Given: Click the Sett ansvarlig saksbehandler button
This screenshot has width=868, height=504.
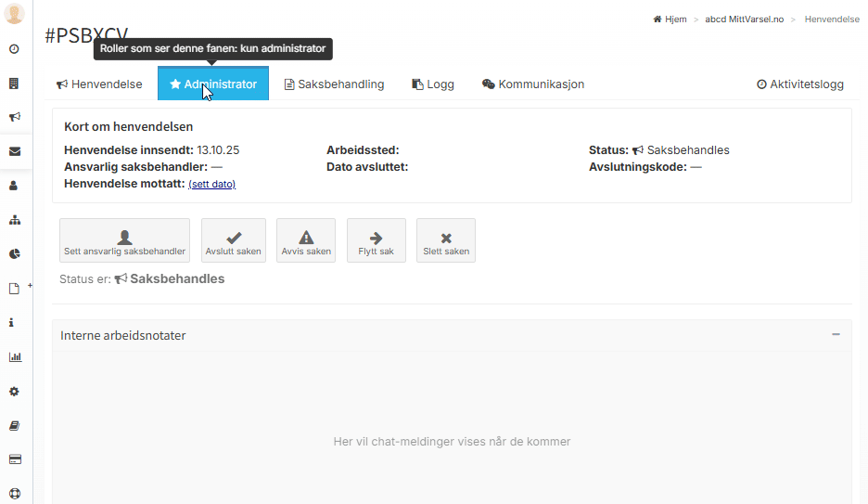Looking at the screenshot, I should pos(124,241).
